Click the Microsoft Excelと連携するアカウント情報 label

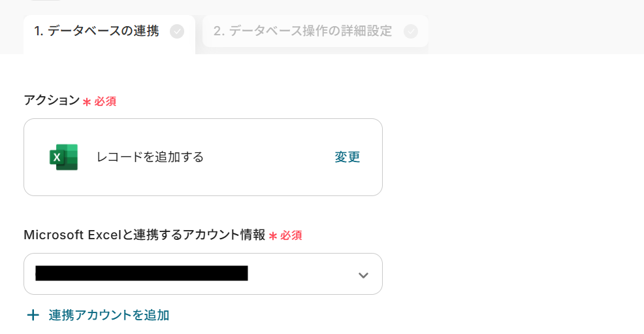pos(144,235)
